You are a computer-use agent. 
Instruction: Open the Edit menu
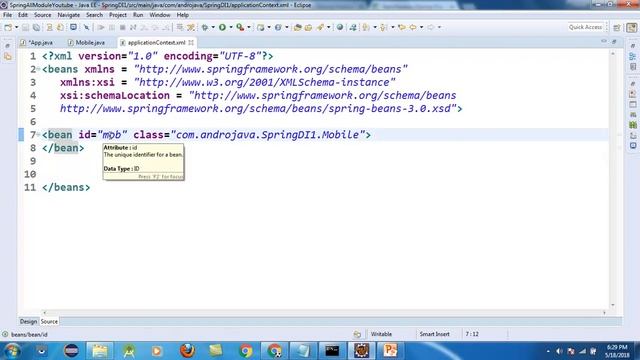click(23, 15)
